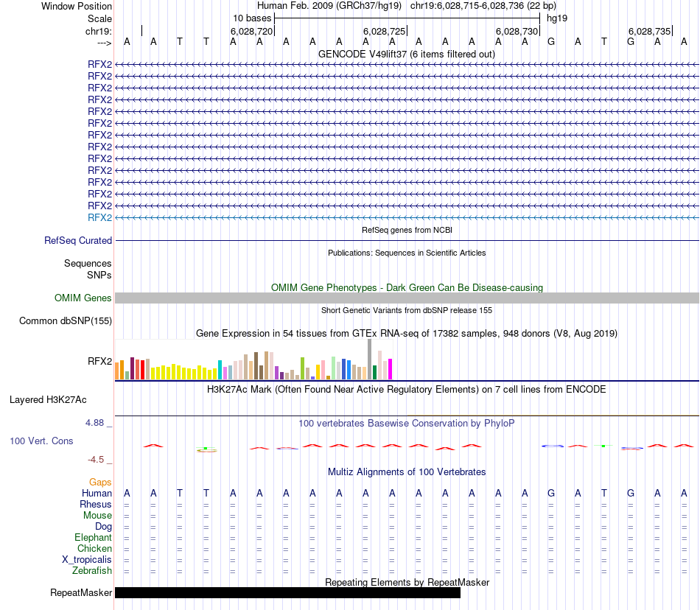
Task: Click the dark maroon bar in GTEx chart
Action: click(133, 368)
